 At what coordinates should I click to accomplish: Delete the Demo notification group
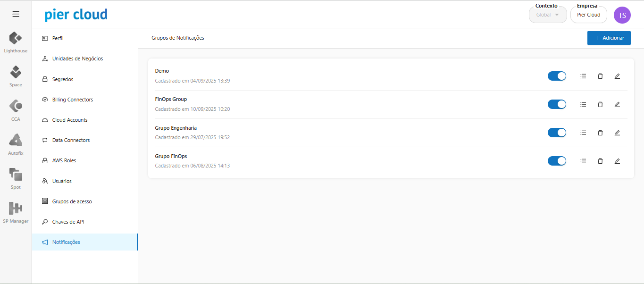(x=600, y=76)
